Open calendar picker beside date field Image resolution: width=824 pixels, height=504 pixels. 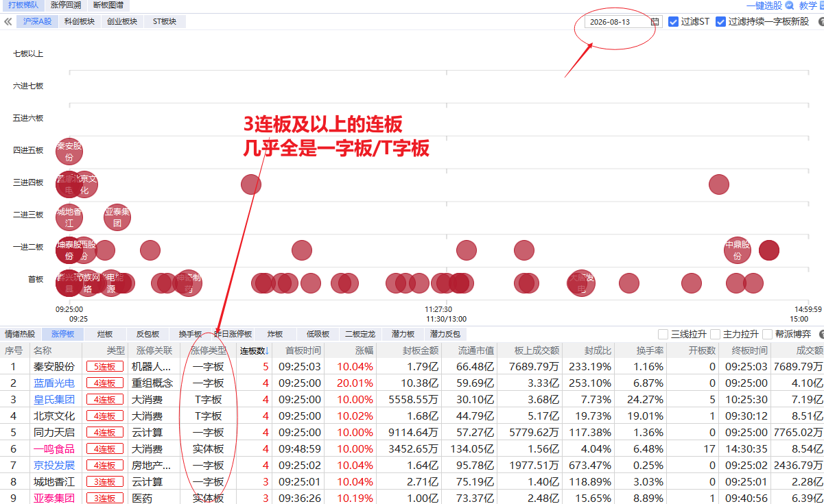pyautogui.click(x=655, y=22)
